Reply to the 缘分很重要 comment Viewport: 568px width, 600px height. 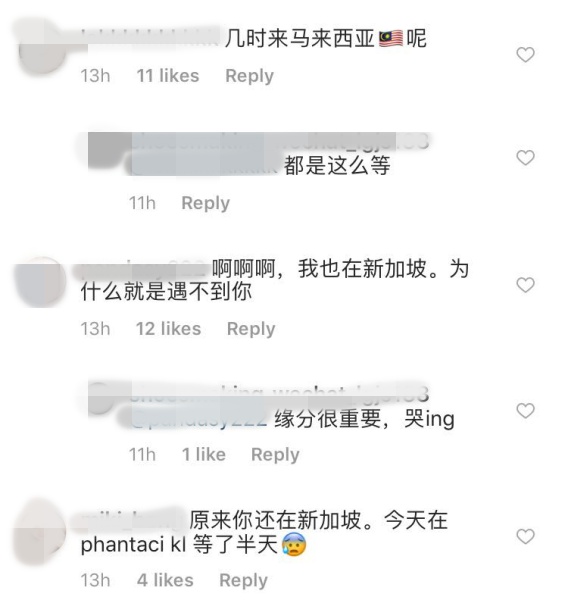click(275, 455)
